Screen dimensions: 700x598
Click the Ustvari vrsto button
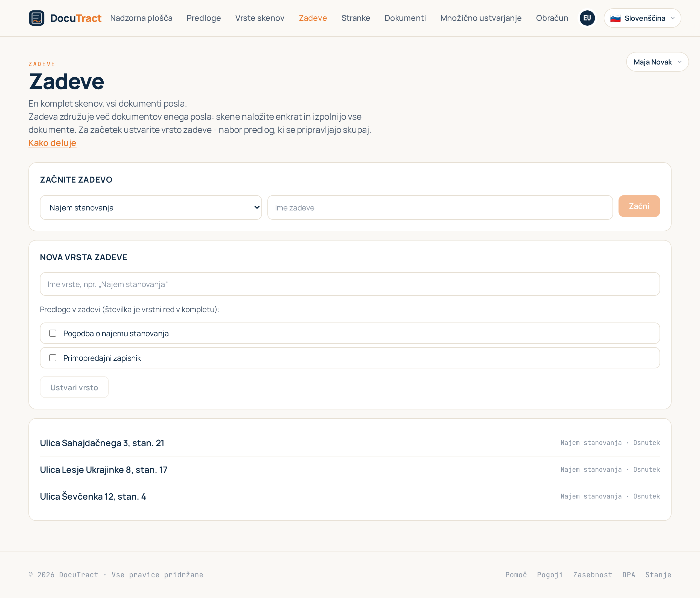point(74,387)
